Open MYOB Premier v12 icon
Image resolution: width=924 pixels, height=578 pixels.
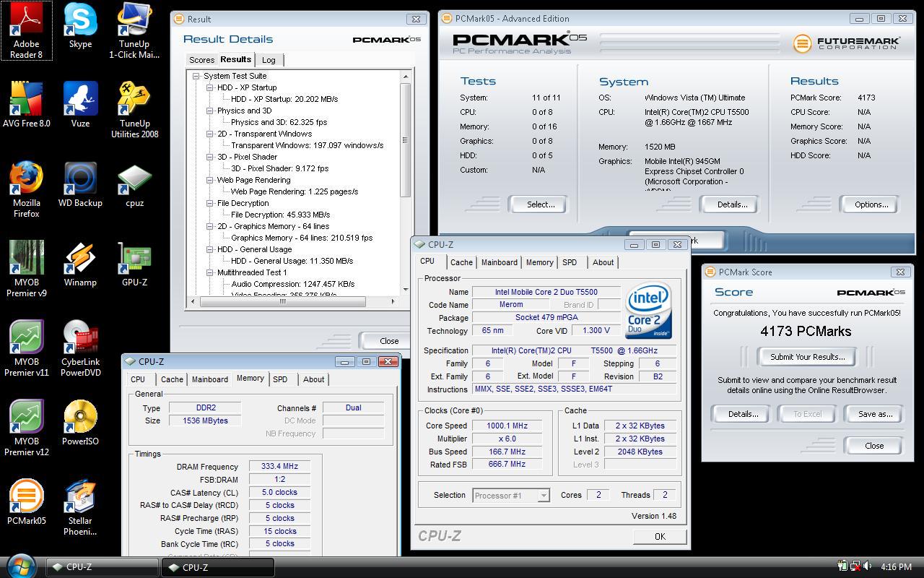[x=27, y=428]
